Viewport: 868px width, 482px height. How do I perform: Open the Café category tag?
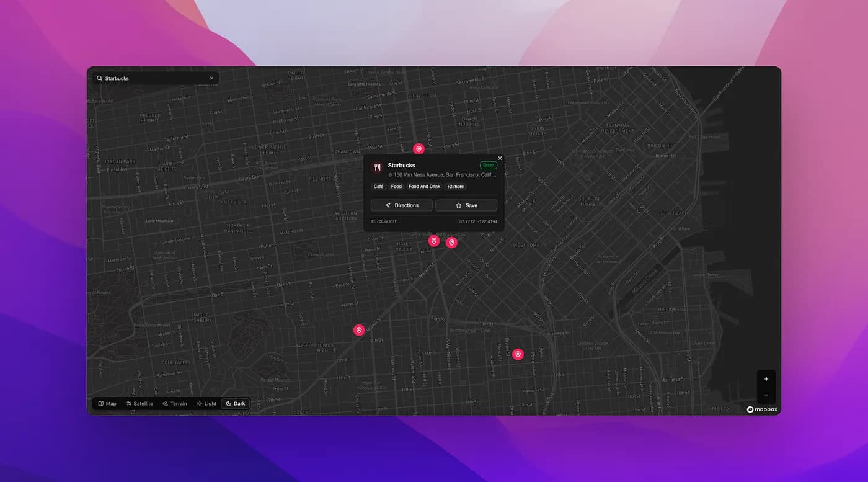(378, 186)
